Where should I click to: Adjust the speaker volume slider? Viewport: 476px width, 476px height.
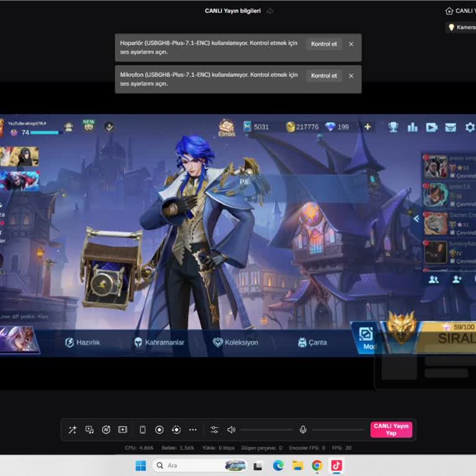coord(267,430)
